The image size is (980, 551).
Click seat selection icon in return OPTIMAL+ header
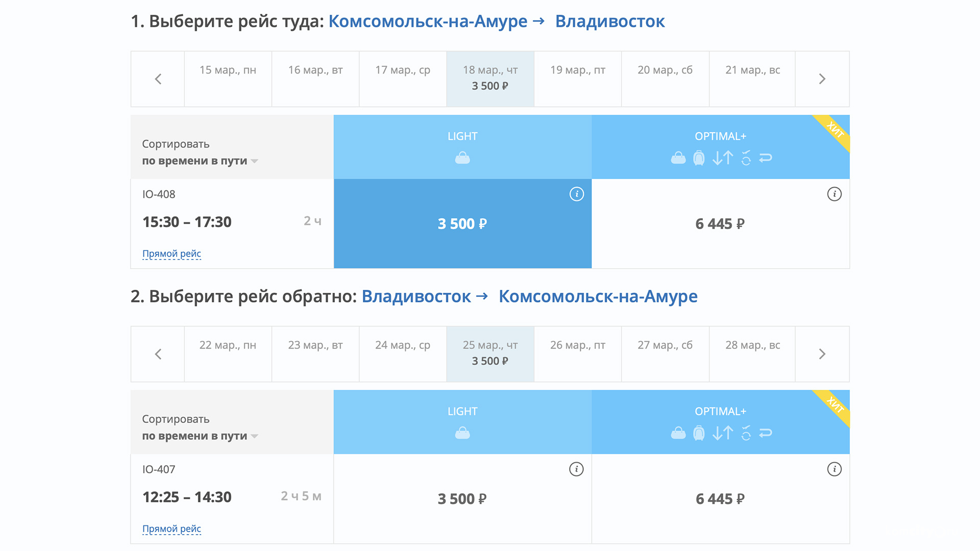tap(746, 433)
